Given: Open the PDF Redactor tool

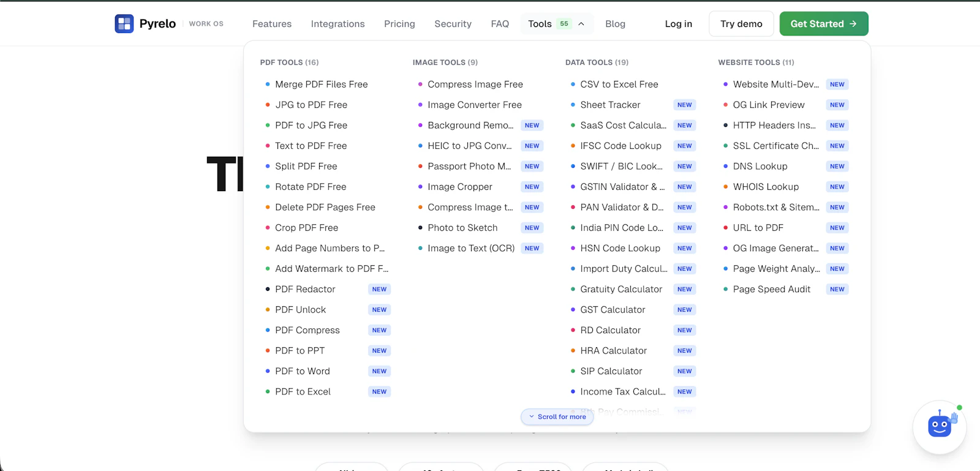Looking at the screenshot, I should coord(305,289).
